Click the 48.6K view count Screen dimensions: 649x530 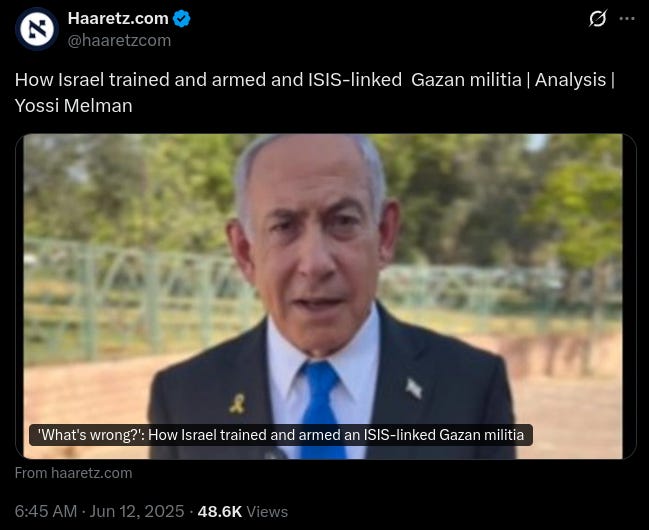[220, 511]
